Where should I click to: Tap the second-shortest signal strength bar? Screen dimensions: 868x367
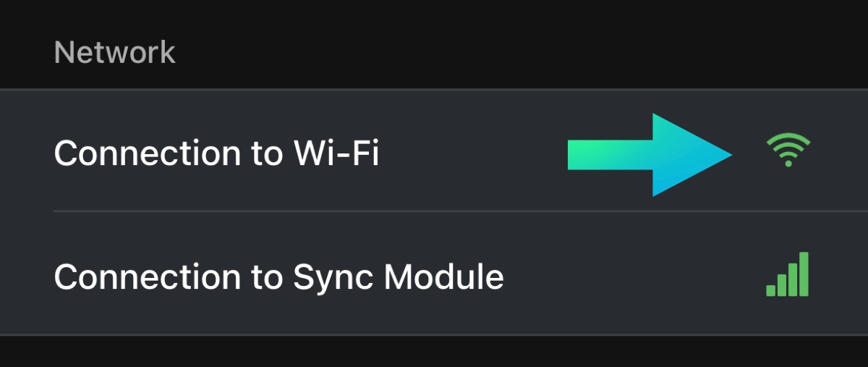(x=782, y=285)
